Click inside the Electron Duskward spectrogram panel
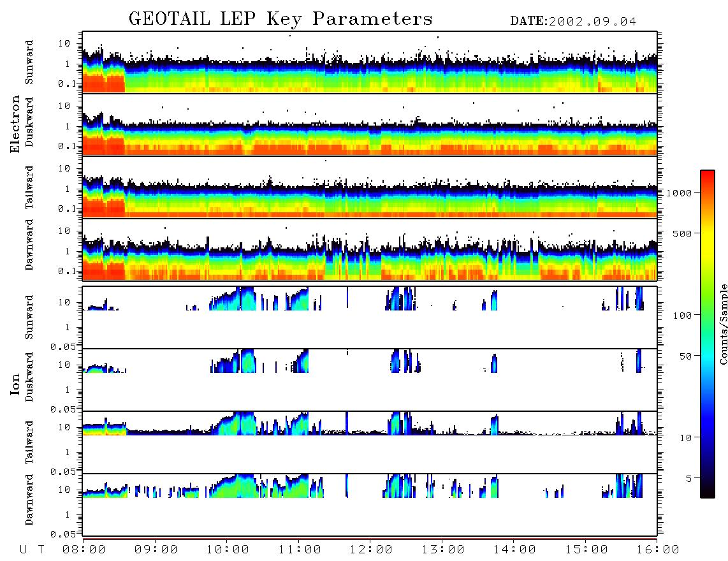This screenshot has width=728, height=561. [x=370, y=124]
